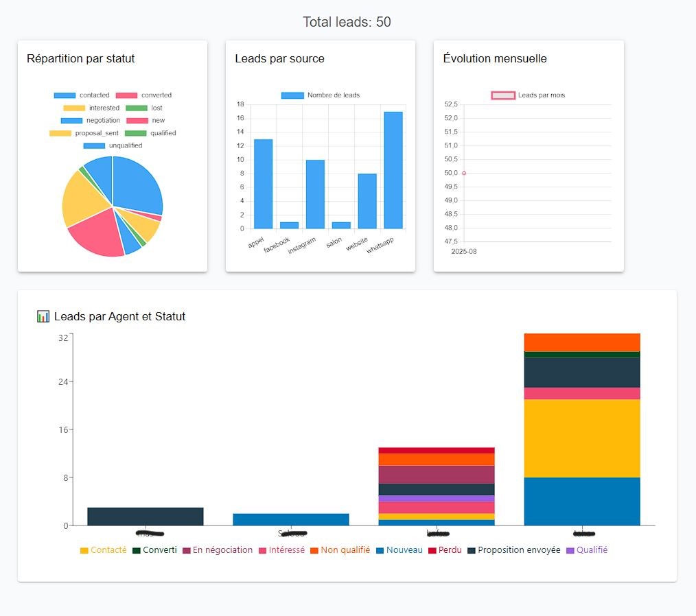Select the website bar in source chart

tap(367, 200)
